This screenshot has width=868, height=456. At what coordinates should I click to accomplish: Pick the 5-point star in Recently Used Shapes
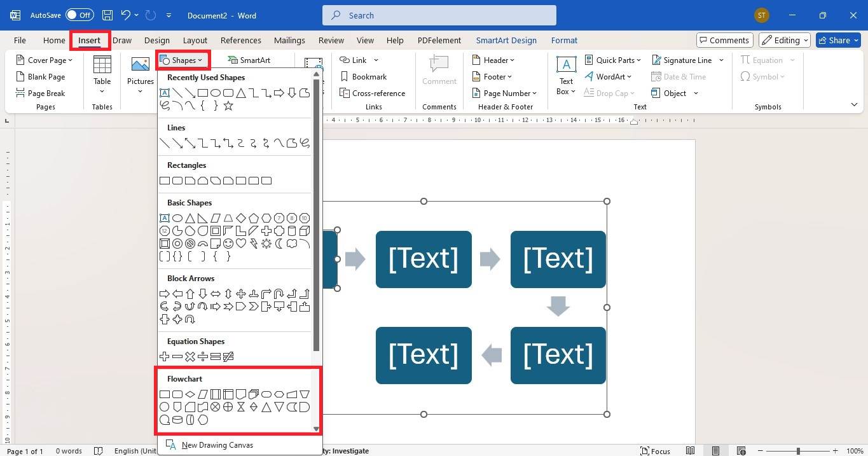coord(228,106)
